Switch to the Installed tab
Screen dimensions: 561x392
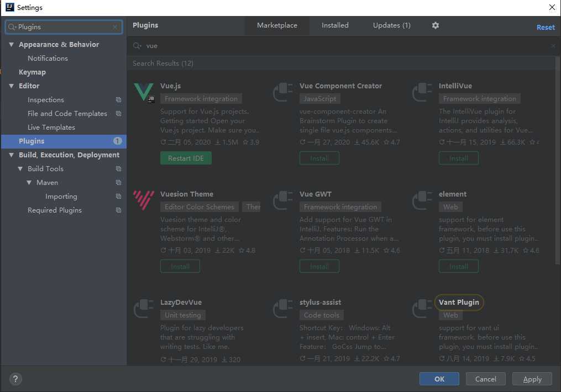(335, 25)
